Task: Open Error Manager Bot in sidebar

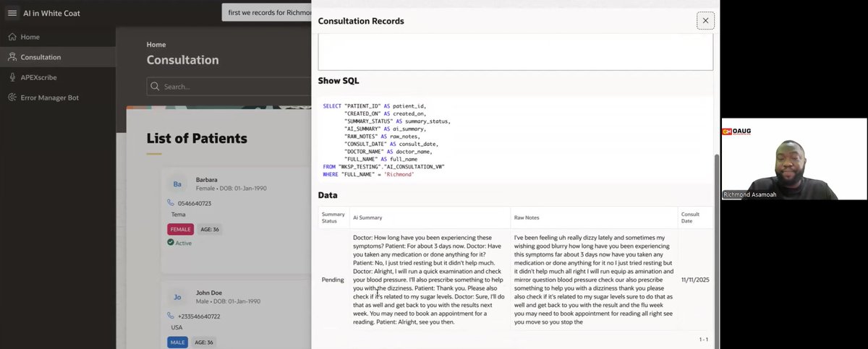Action: point(58,98)
